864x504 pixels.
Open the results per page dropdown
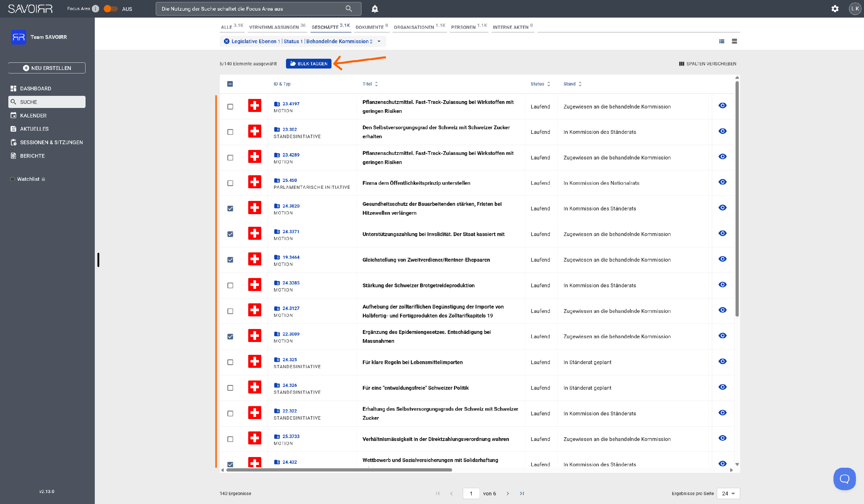tap(728, 493)
